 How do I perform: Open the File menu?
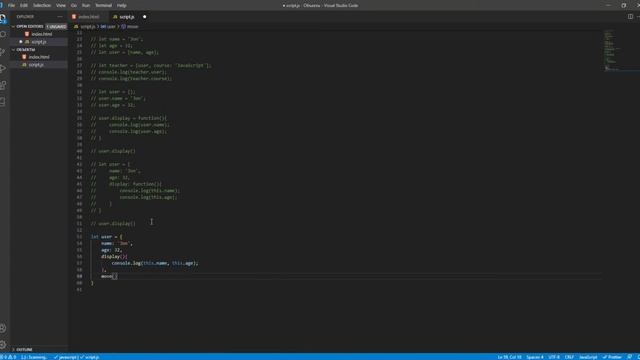coord(11,5)
